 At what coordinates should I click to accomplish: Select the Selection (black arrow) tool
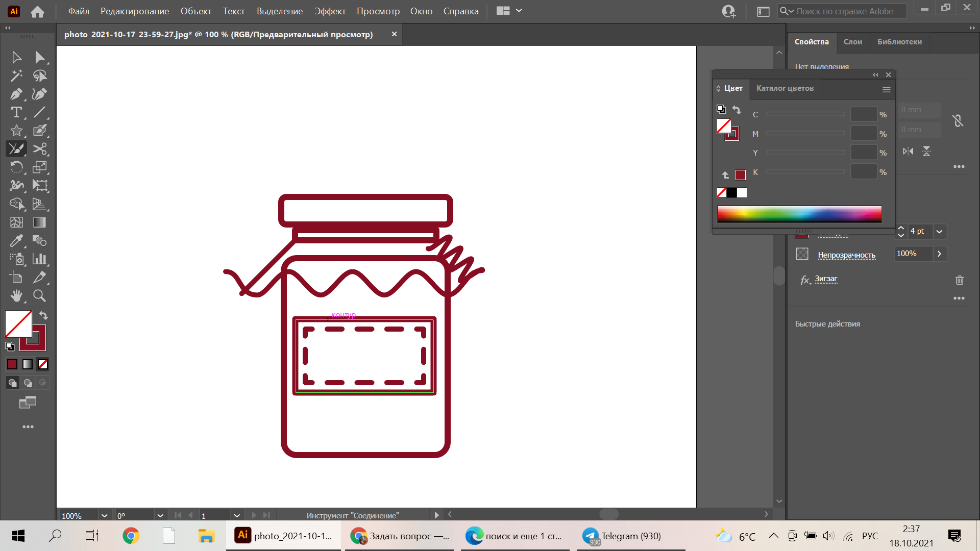tap(16, 57)
